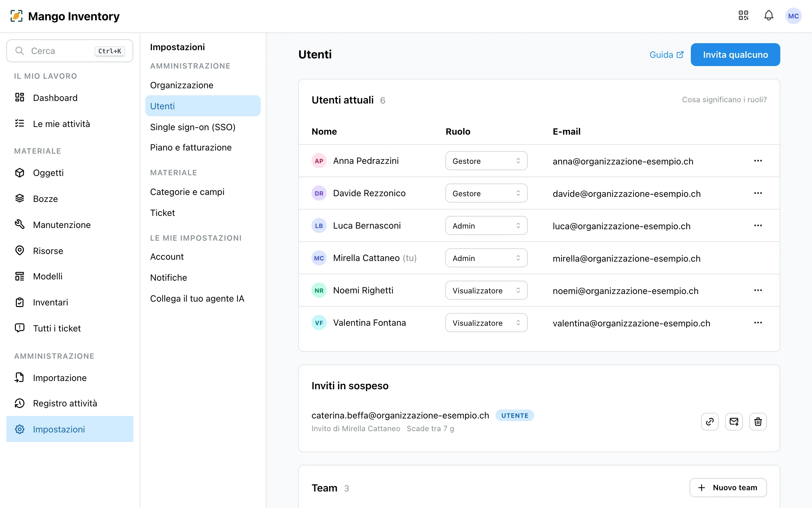Open the more options for Davide Rezzonico
The height and width of the screenshot is (508, 812).
point(758,193)
